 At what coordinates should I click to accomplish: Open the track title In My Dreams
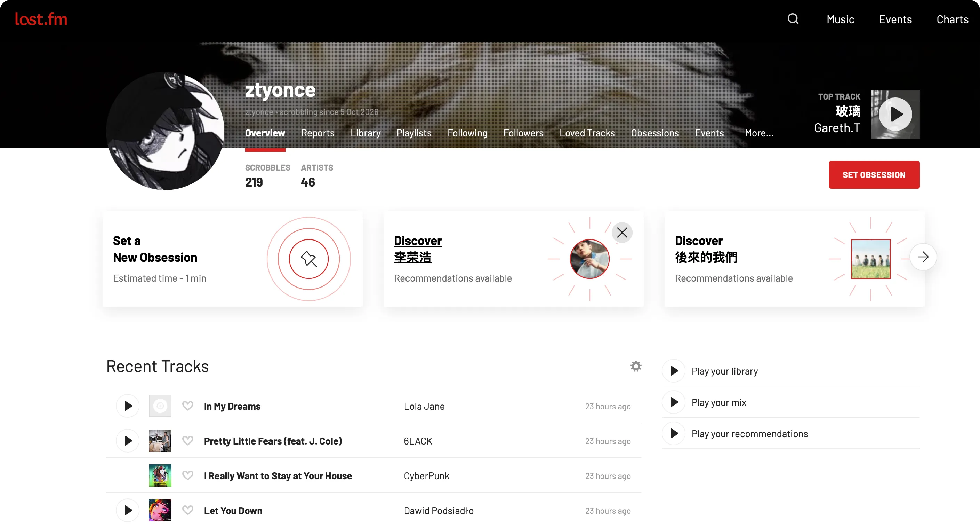(232, 406)
